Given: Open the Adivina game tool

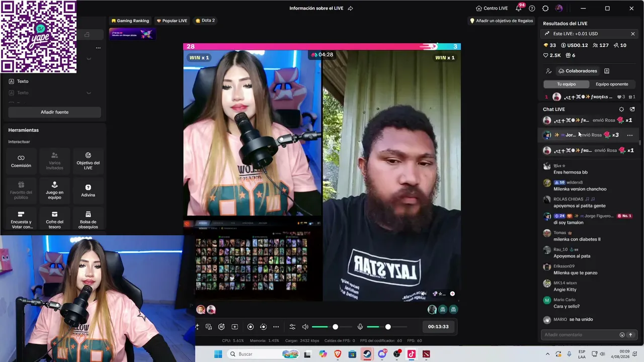Looking at the screenshot, I should point(88,191).
